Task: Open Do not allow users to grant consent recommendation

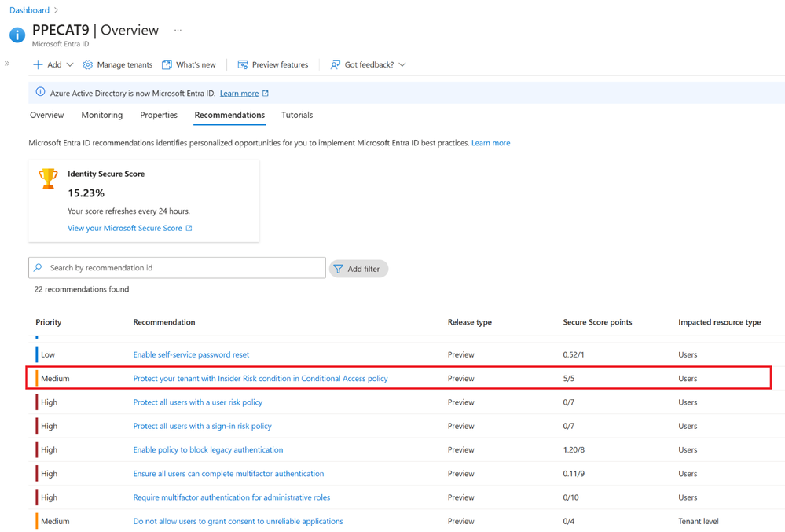Action: click(238, 522)
